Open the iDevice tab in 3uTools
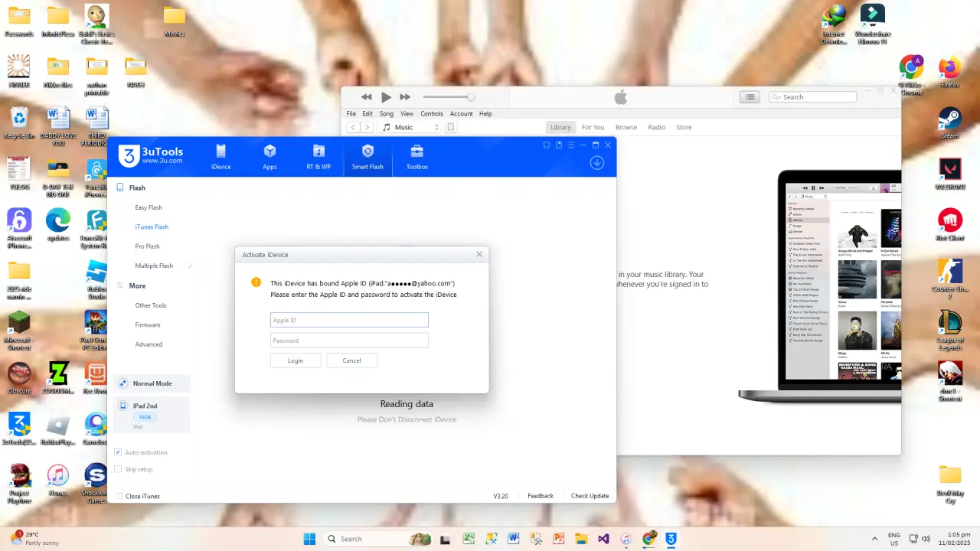Image resolution: width=980 pixels, height=551 pixels. (220, 157)
